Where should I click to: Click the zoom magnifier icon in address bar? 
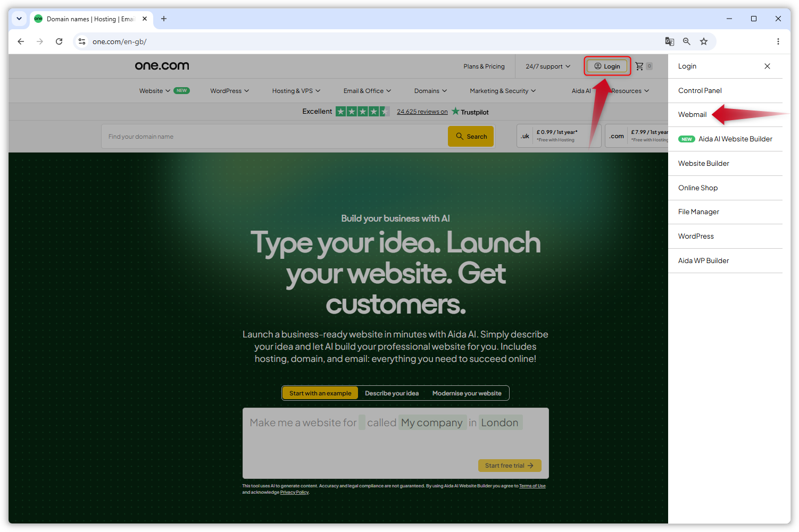(687, 41)
